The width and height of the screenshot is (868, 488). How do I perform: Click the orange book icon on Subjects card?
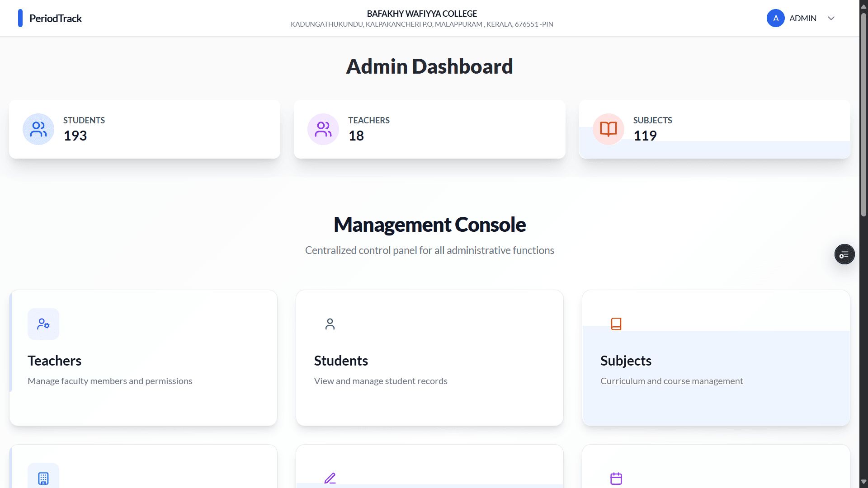tap(616, 324)
